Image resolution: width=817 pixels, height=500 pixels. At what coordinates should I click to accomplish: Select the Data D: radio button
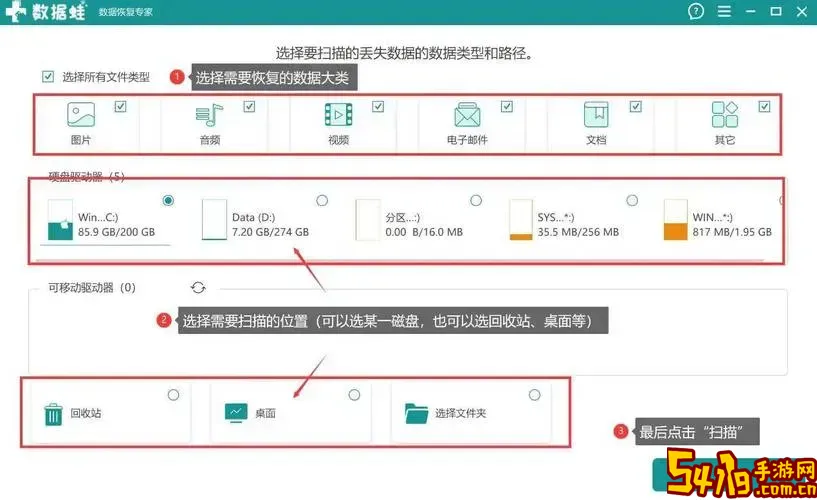(322, 201)
